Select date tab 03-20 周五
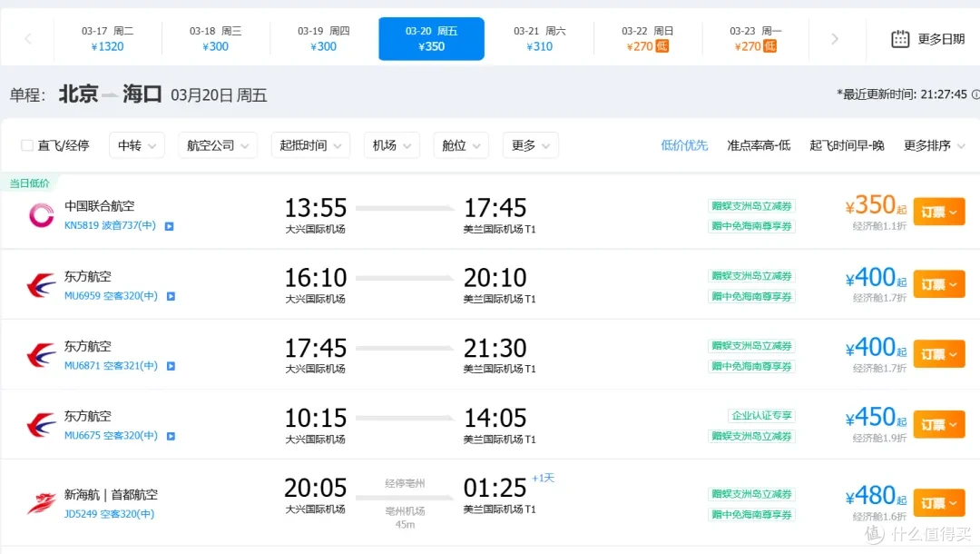Screen dimensions: 980x554 [x=431, y=39]
